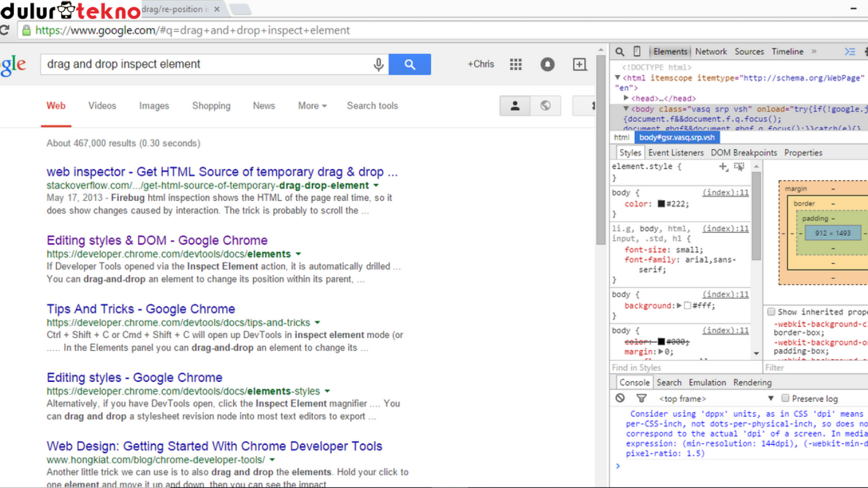Select the global results globe icon
Image resolution: width=868 pixels, height=488 pixels.
pyautogui.click(x=546, y=106)
